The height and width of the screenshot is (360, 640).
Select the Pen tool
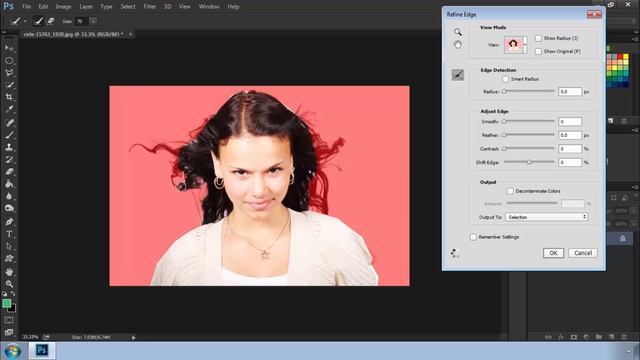9,222
